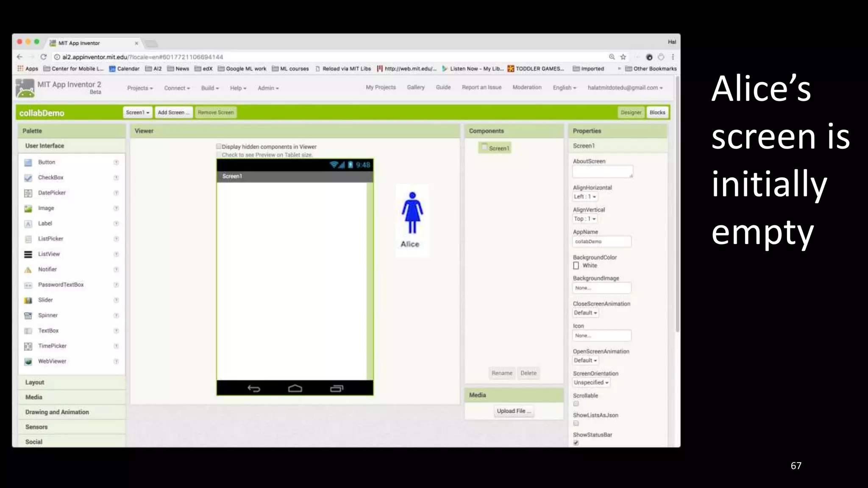Select the WebViewer component icon
Viewport: 868px width, 488px height.
(x=28, y=361)
